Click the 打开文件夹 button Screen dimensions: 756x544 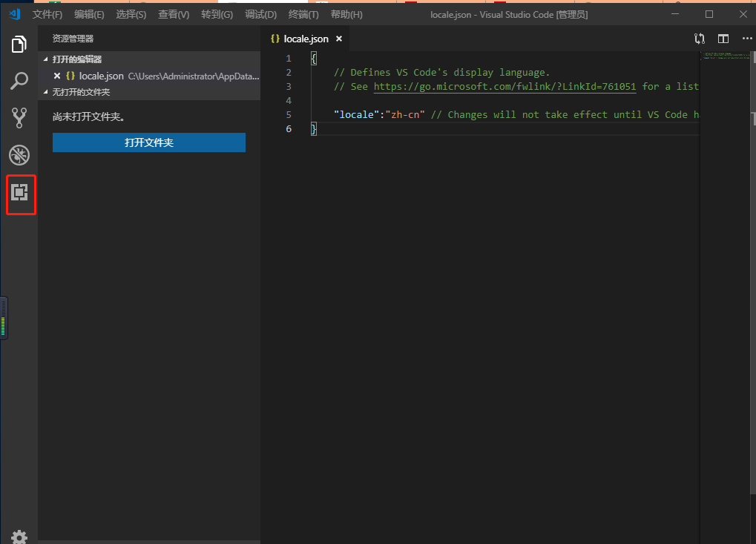coord(149,142)
